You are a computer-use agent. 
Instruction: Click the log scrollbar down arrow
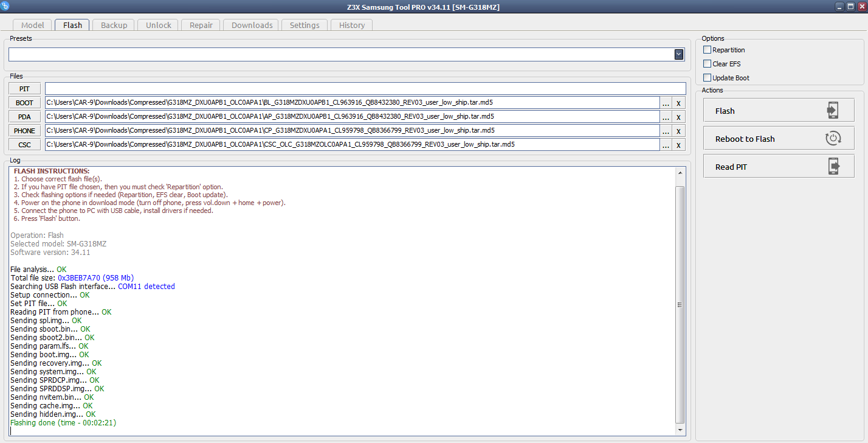680,430
